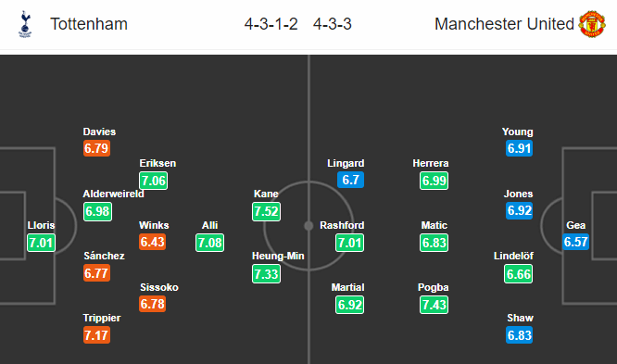Image resolution: width=617 pixels, height=364 pixels.
Task: Open the Tottenham team name link
Action: [x=89, y=24]
